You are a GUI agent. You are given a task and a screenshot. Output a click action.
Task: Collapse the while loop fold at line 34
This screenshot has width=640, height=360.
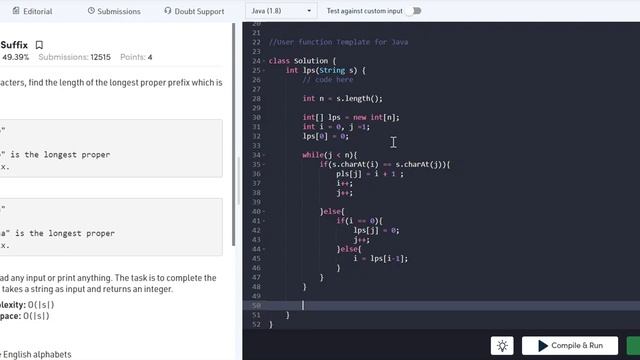point(264,156)
